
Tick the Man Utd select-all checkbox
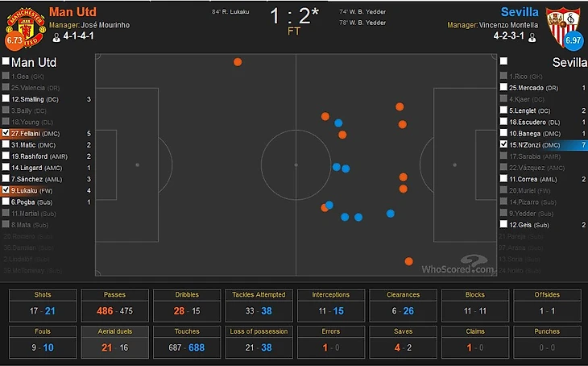(x=6, y=61)
